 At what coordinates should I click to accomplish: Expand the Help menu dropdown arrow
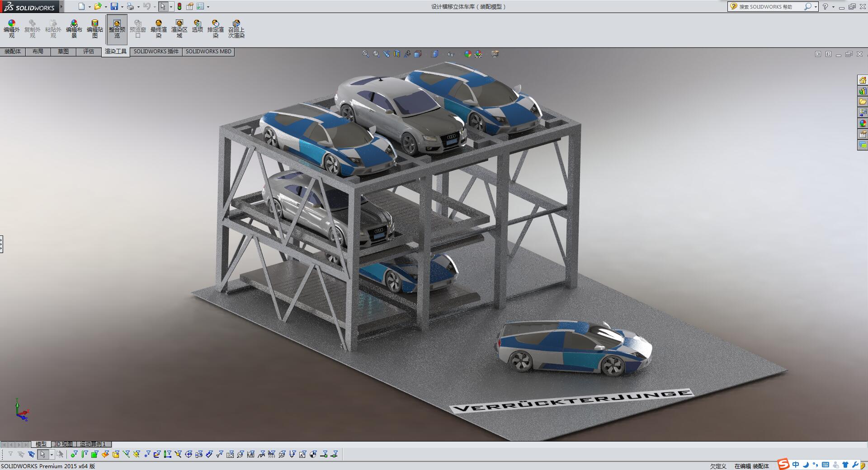pos(833,7)
